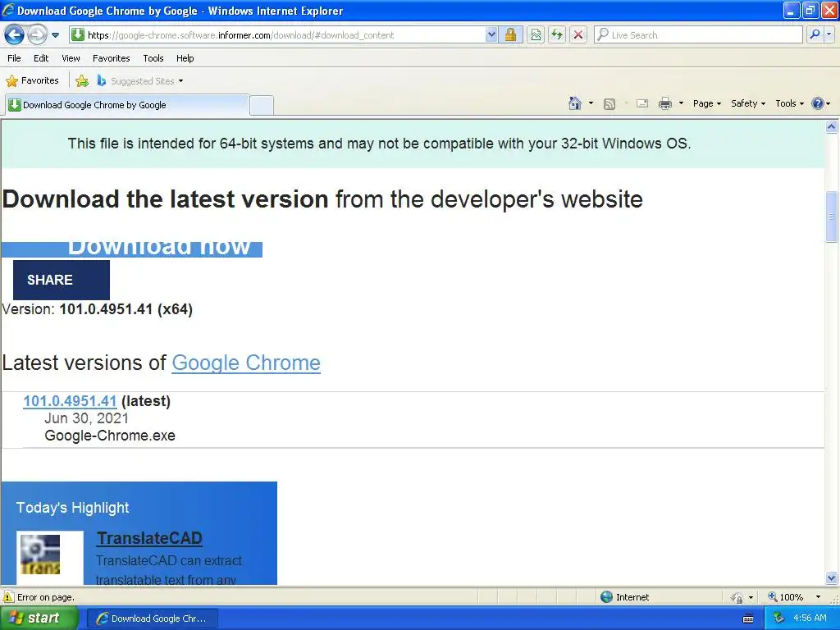Click the SHARE button
The image size is (840, 630).
(x=61, y=280)
